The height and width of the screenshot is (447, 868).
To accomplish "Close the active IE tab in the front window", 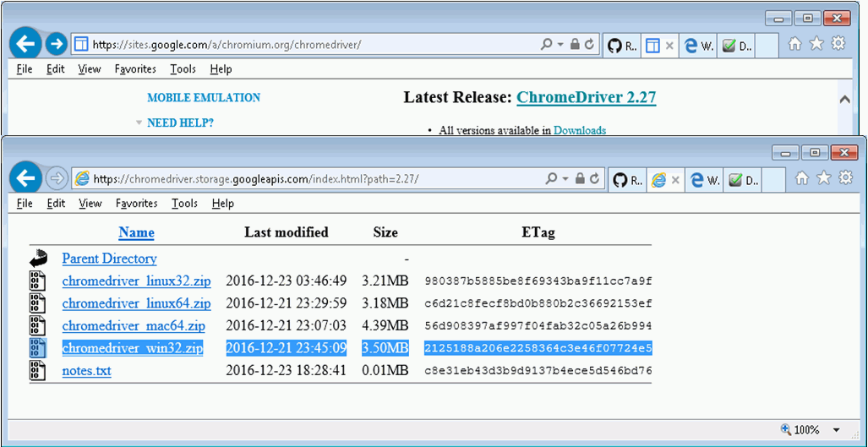I will pos(674,180).
